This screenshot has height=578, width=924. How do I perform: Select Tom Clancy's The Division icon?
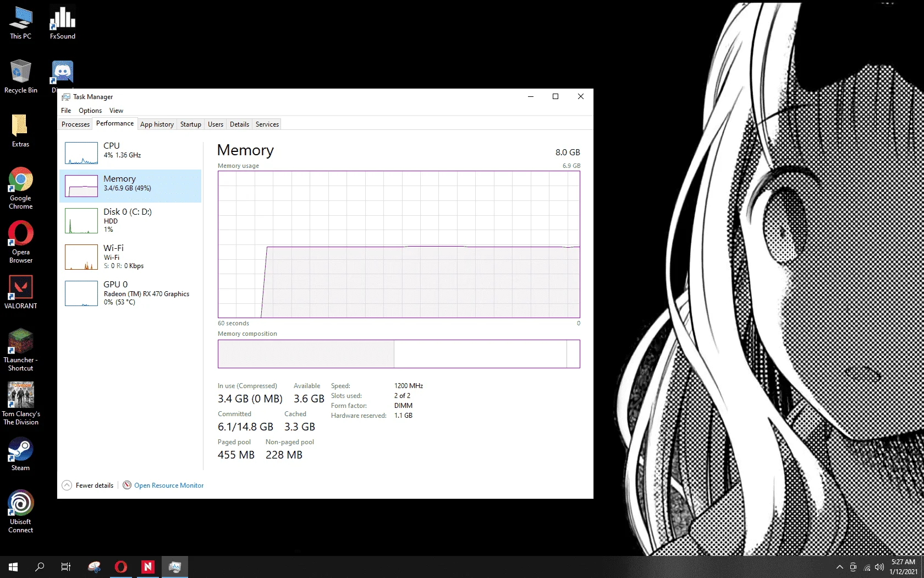coord(21,404)
